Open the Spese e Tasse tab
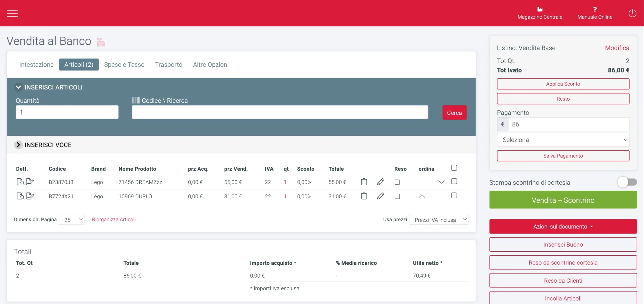This screenshot has height=304, width=644. (124, 65)
